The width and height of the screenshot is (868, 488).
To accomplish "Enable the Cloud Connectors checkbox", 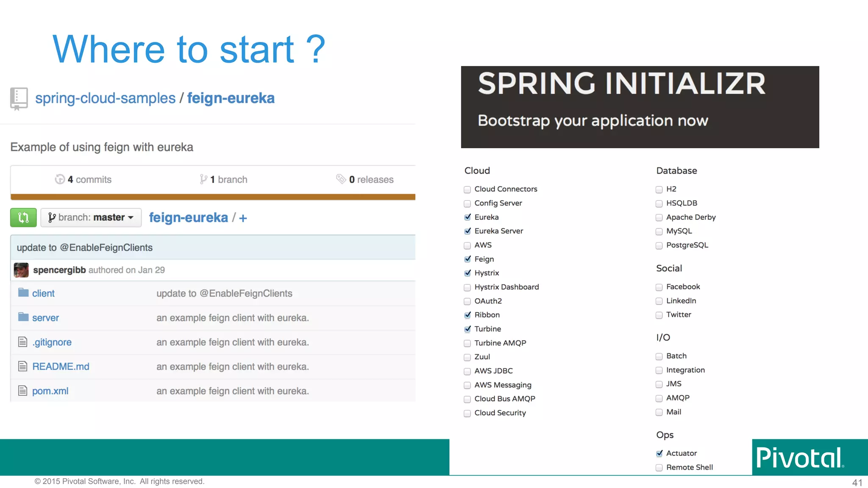I will point(467,189).
